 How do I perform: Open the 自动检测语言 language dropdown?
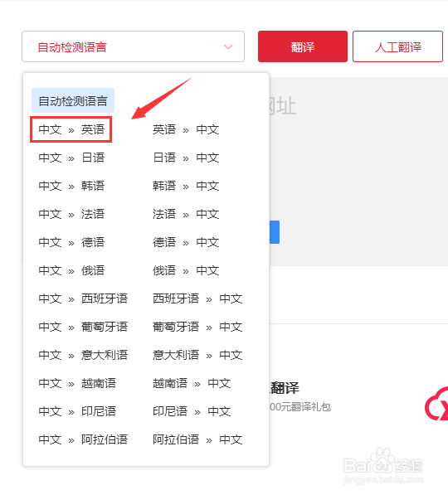pyautogui.click(x=133, y=46)
